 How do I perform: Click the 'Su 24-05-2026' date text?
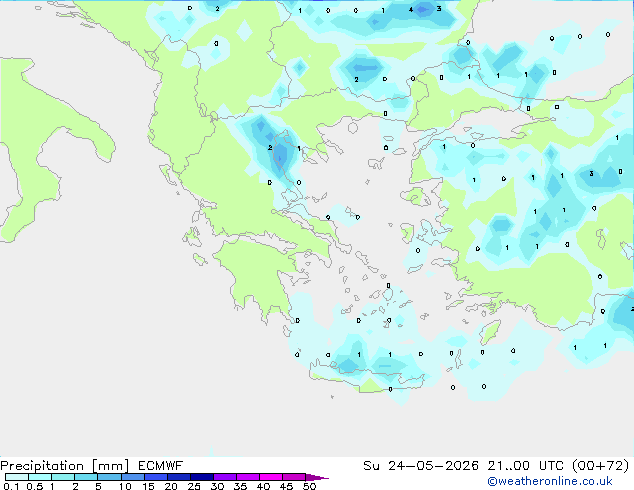tap(421, 466)
